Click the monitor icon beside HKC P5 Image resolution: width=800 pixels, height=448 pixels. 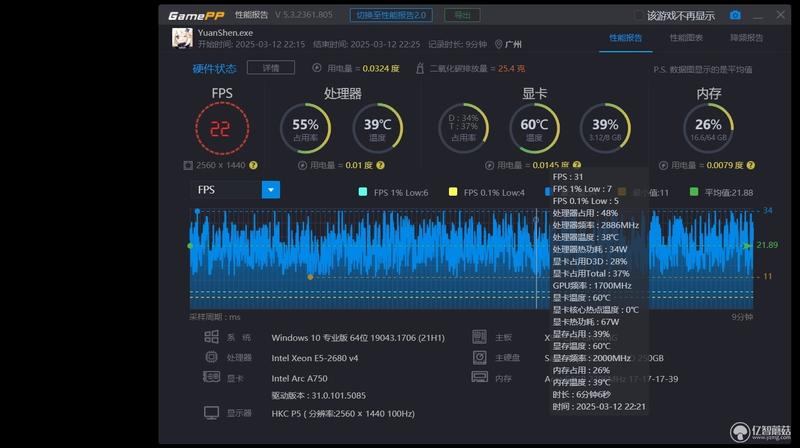pyautogui.click(x=211, y=412)
